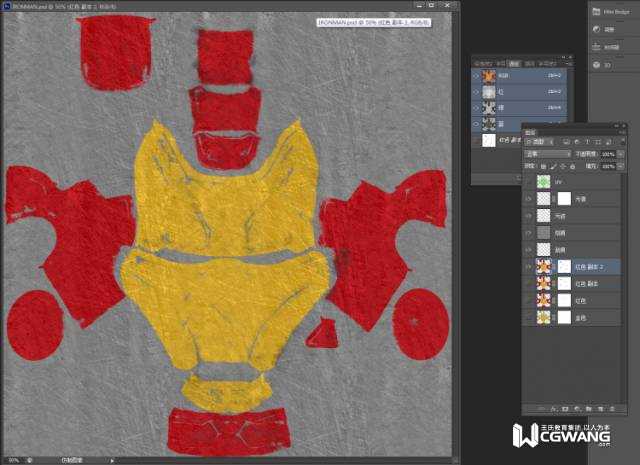Viewport: 640px width, 465px height.
Task: Toggle visibility of 红色 副本 2 layer
Action: (529, 267)
